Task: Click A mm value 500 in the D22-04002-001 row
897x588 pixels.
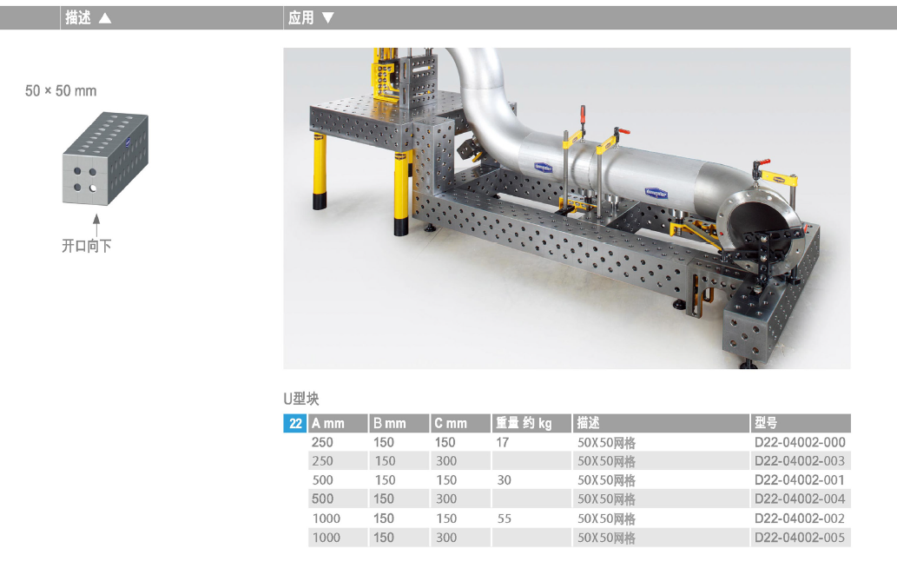Action: [323, 480]
